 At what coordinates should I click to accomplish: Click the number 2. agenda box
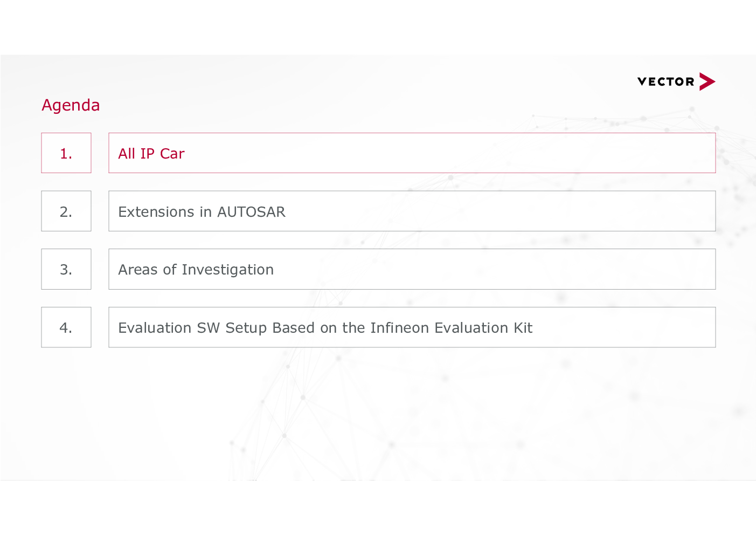click(66, 211)
